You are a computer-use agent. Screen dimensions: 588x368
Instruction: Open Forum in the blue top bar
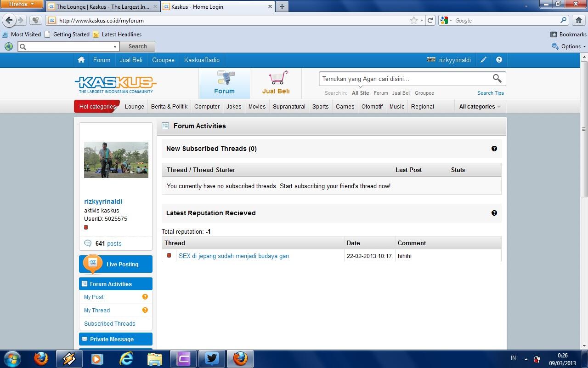[102, 60]
